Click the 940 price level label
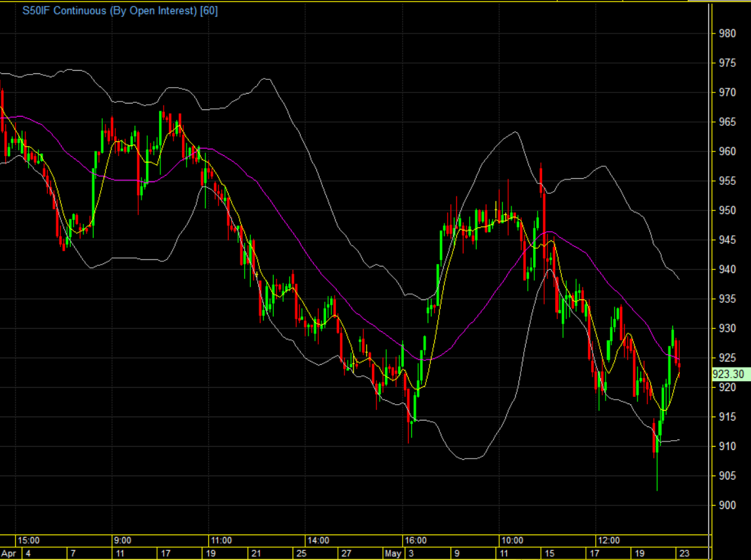751x560 pixels. point(727,269)
